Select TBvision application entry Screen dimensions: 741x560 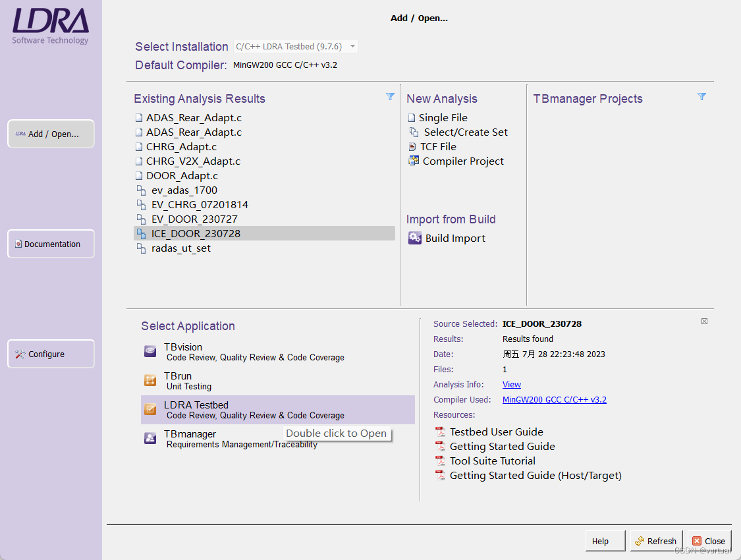[x=278, y=352]
